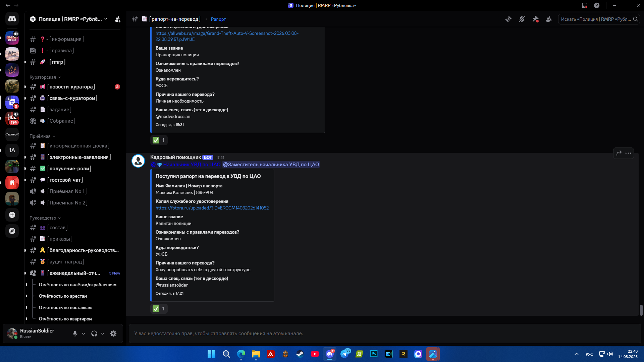Open Discord direct messages home

[12, 19]
